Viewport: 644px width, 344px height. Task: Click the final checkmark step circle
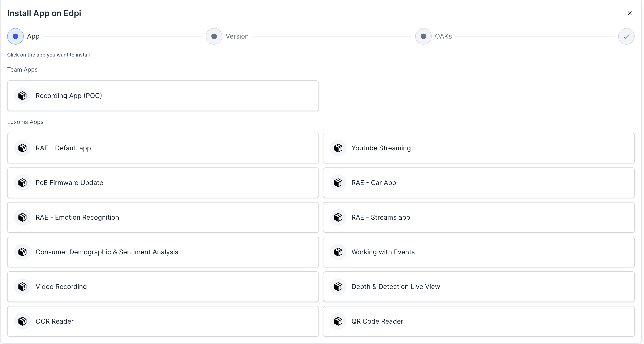(626, 37)
